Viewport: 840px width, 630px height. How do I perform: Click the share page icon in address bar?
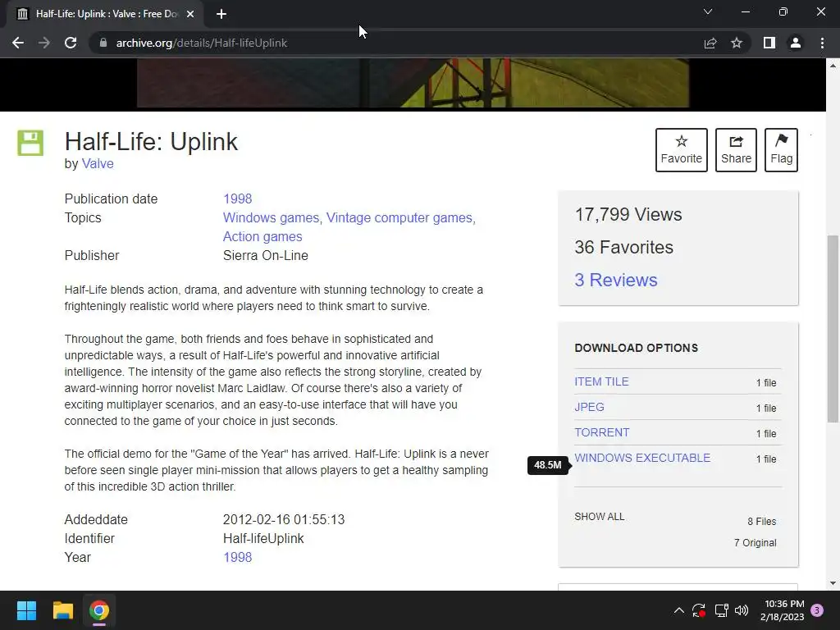pos(710,43)
